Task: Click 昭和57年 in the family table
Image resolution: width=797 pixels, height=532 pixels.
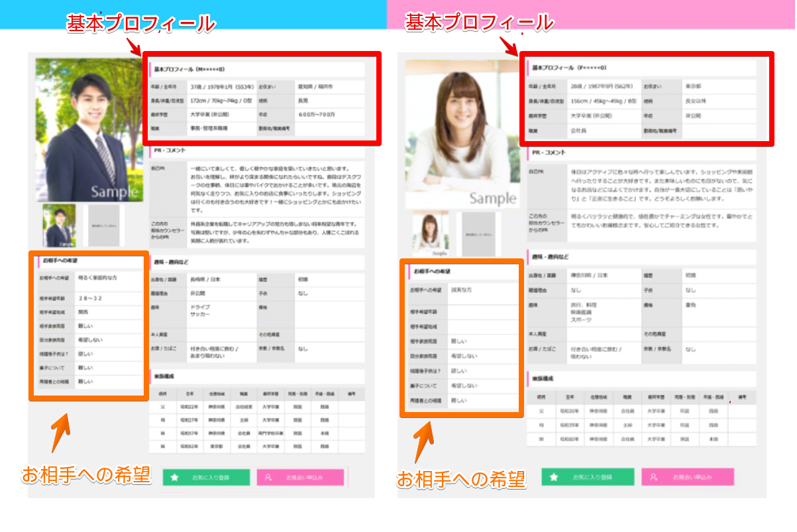Action: (189, 434)
